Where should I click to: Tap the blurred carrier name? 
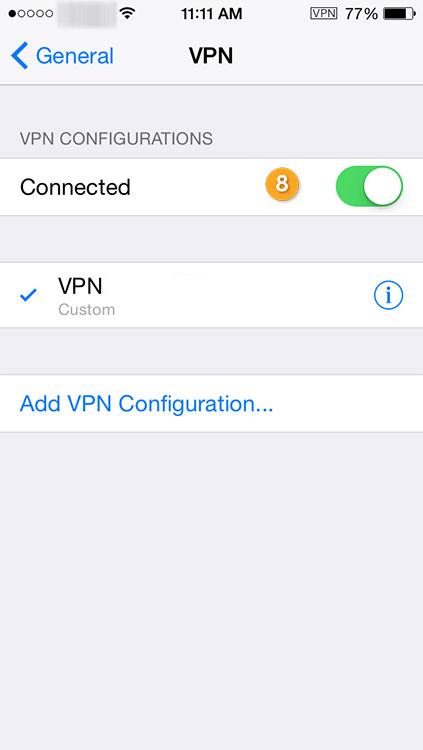(87, 13)
